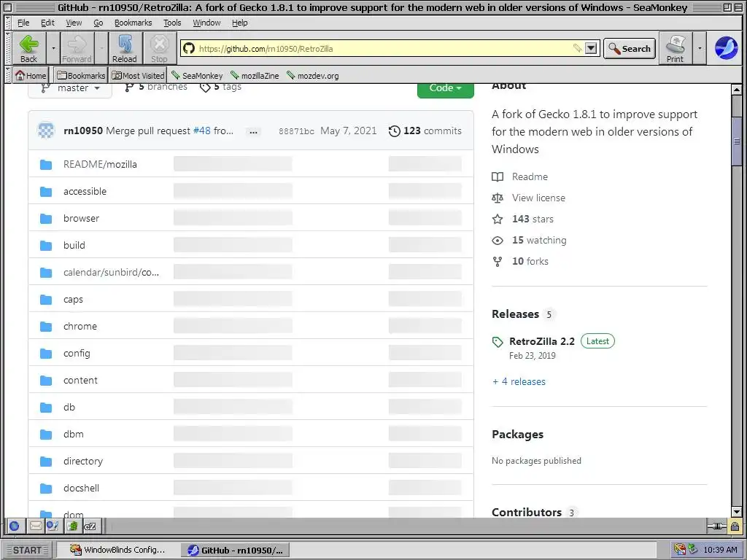
Task: Open the browser folder
Action: click(82, 218)
